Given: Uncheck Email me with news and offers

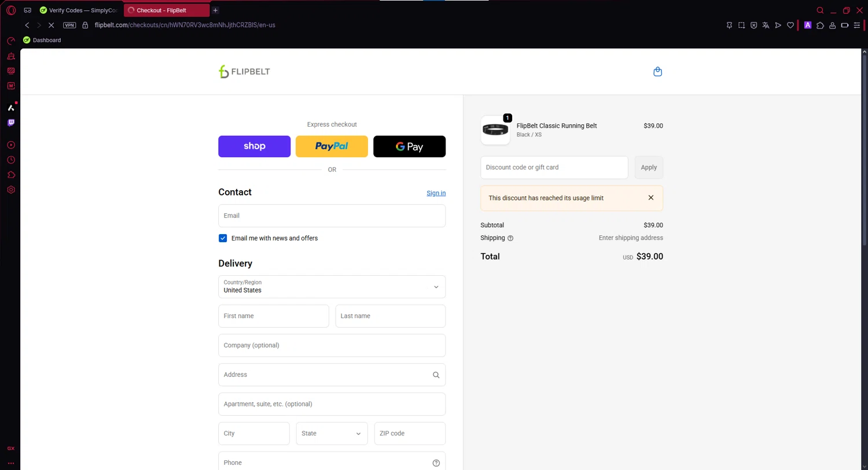Looking at the screenshot, I should click(x=223, y=238).
